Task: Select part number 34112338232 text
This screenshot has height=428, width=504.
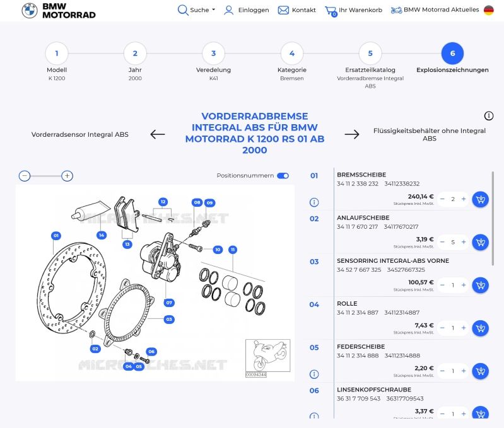Action: tap(402, 183)
